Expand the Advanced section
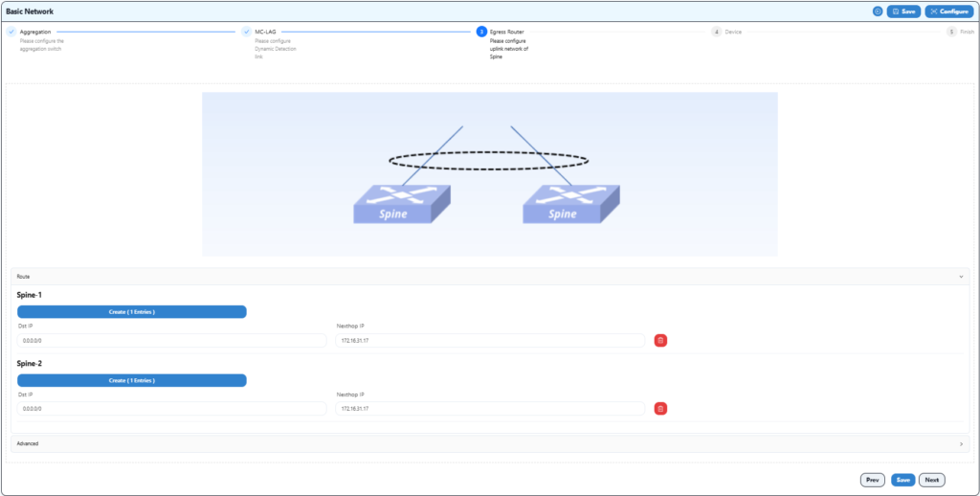This screenshot has height=496, width=980. pos(960,444)
